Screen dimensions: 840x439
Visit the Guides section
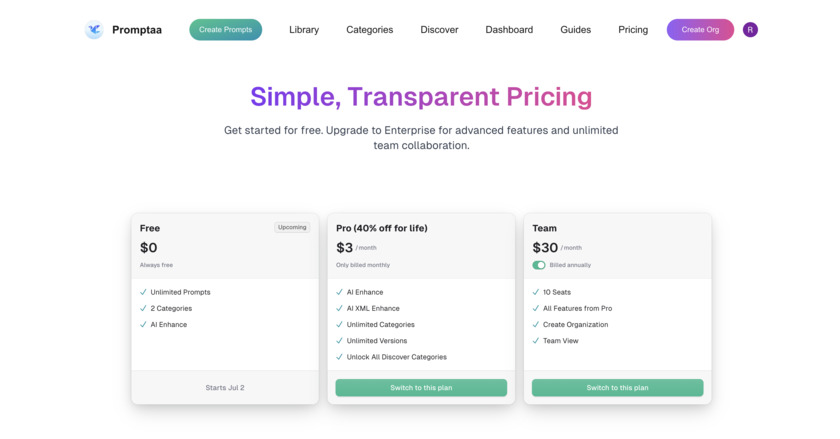coord(575,30)
